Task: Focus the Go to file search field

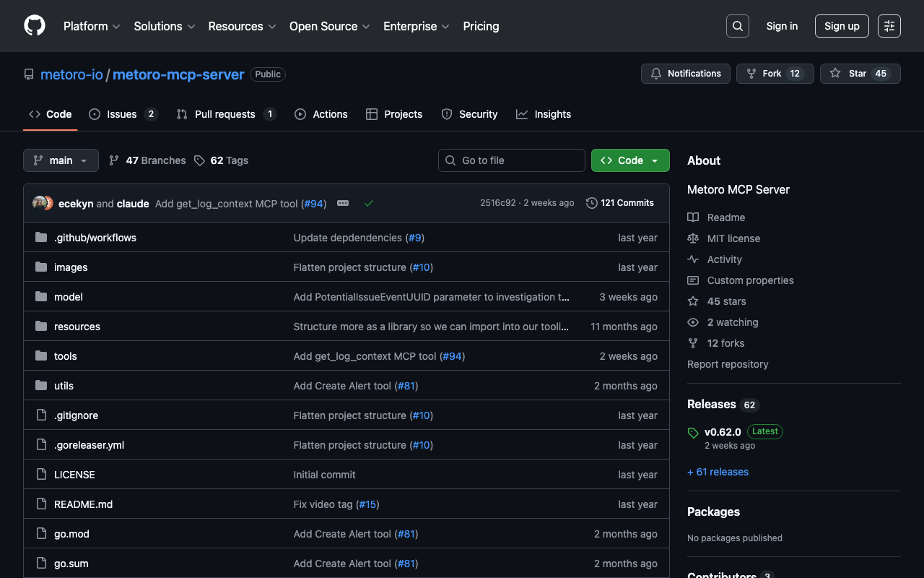Action: pos(511,160)
